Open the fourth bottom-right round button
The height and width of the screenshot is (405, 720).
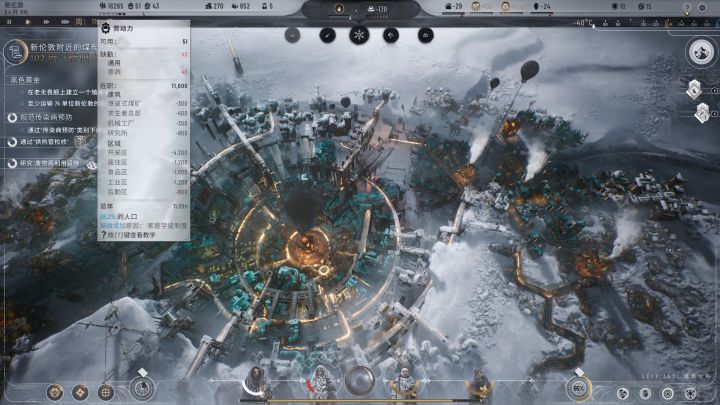(x=690, y=393)
